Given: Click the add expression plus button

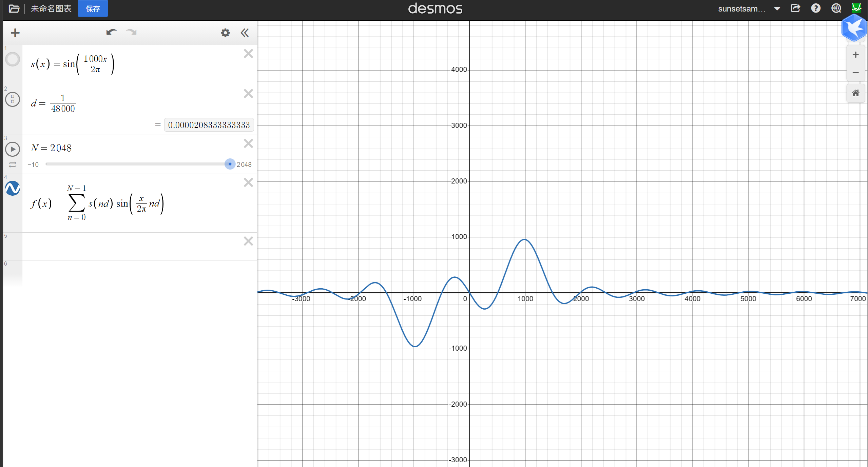Looking at the screenshot, I should [x=15, y=33].
